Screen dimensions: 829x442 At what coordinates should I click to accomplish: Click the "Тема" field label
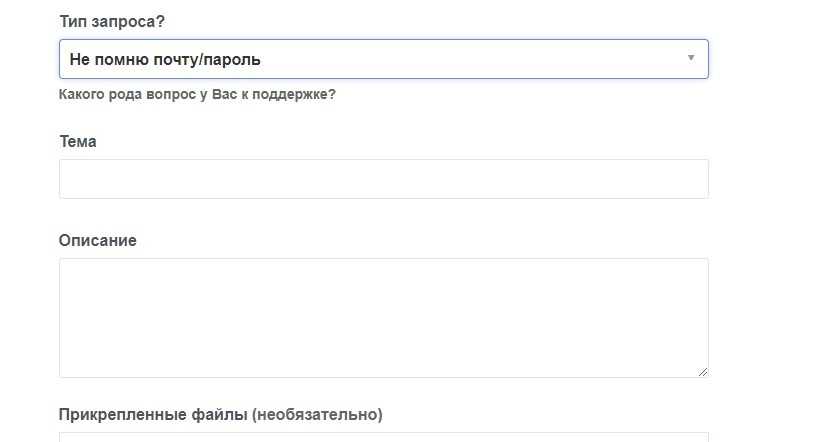coord(78,141)
